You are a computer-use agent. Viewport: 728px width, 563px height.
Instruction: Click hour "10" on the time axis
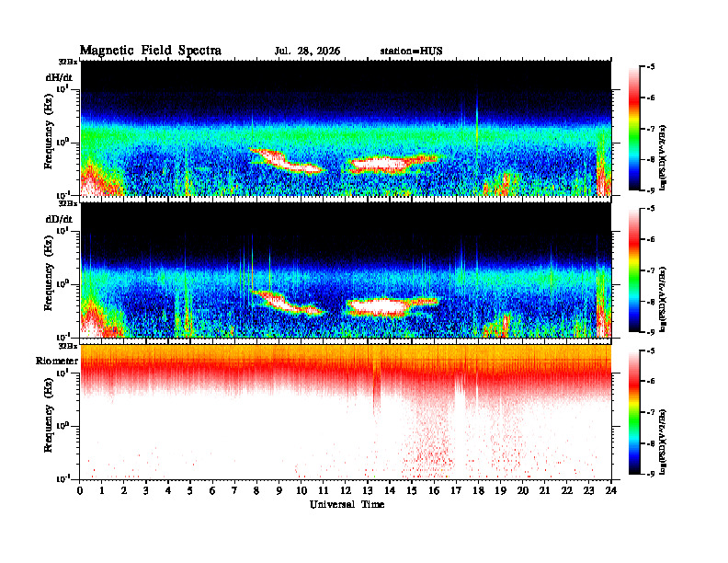coord(301,491)
